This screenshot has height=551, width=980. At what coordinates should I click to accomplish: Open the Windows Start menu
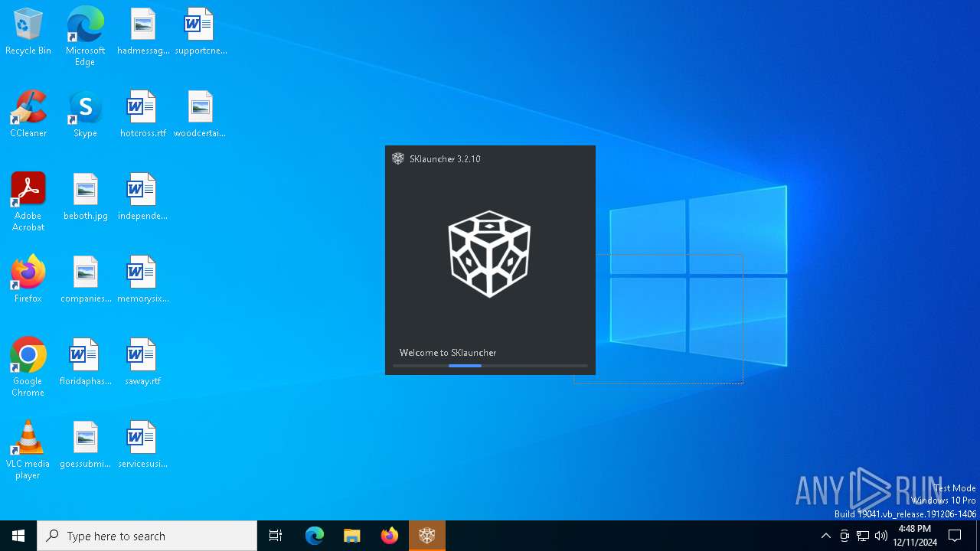click(18, 536)
